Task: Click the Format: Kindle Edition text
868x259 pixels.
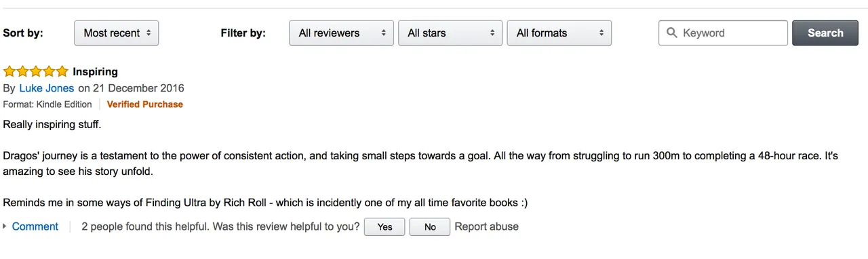Action: coord(47,104)
